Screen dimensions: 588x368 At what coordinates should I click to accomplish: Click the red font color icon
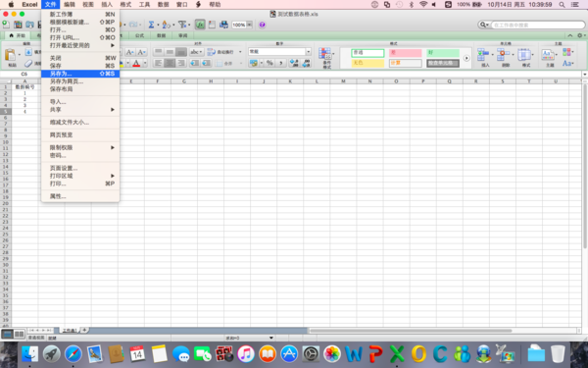tap(136, 63)
